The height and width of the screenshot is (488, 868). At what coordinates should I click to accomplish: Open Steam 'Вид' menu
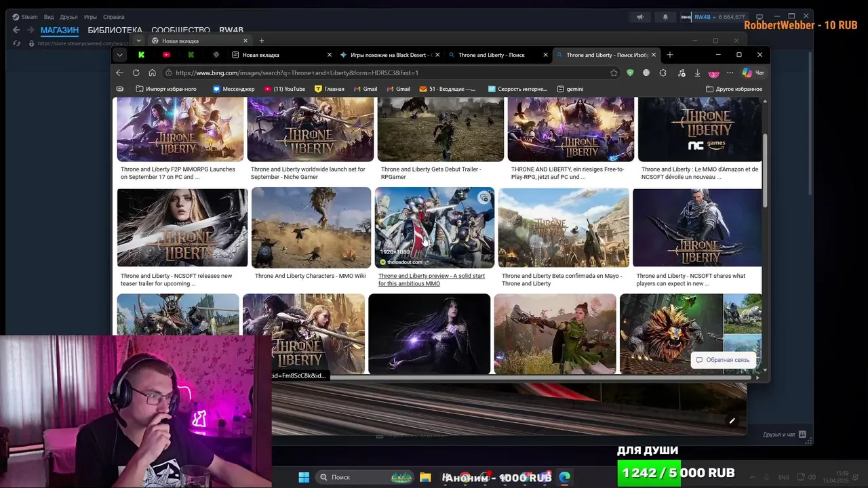tap(49, 17)
